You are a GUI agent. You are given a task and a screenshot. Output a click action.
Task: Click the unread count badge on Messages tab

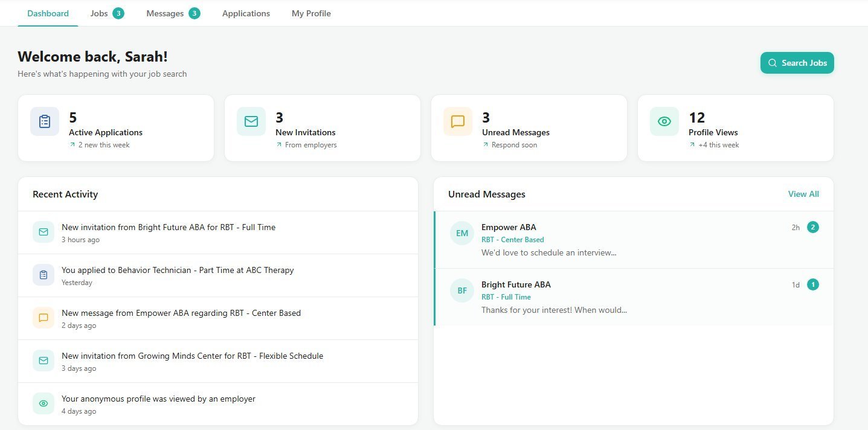pos(194,12)
